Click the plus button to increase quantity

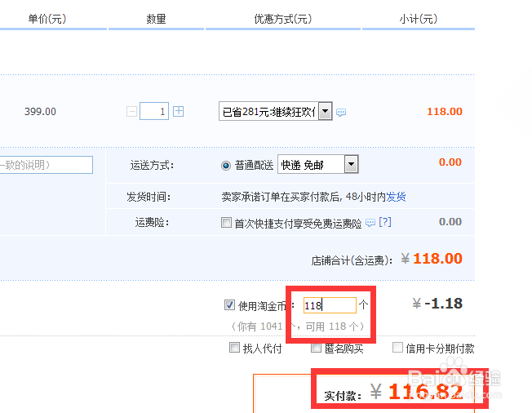pos(179,112)
